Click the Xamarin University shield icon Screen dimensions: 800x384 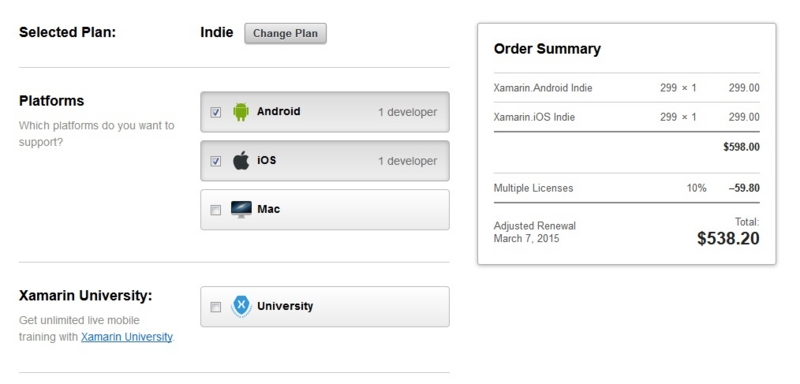tap(241, 306)
